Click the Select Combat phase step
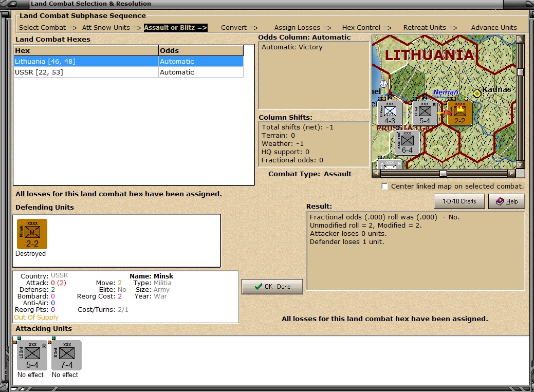The height and width of the screenshot is (392, 534). [x=48, y=28]
